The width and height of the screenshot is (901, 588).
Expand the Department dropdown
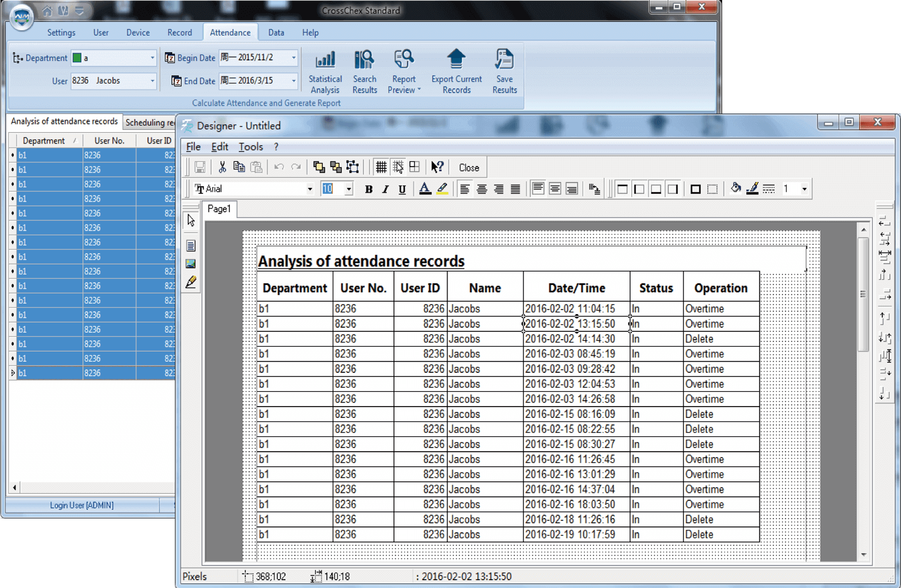(152, 58)
